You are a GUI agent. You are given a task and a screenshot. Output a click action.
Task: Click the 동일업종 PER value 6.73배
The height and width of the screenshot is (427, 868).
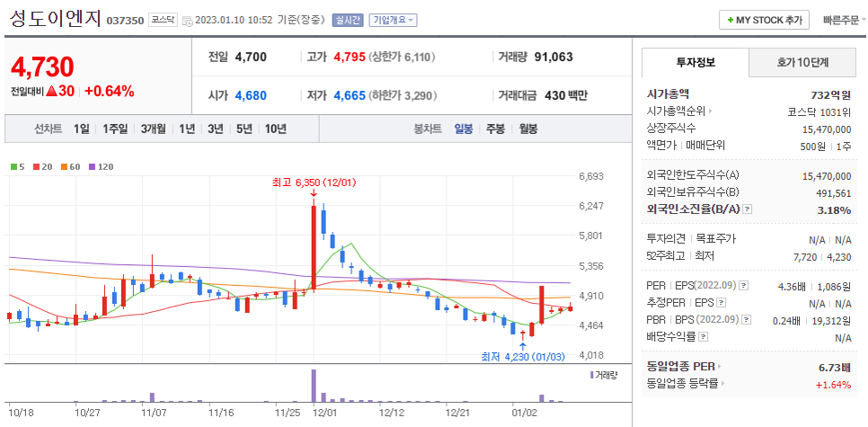click(835, 367)
